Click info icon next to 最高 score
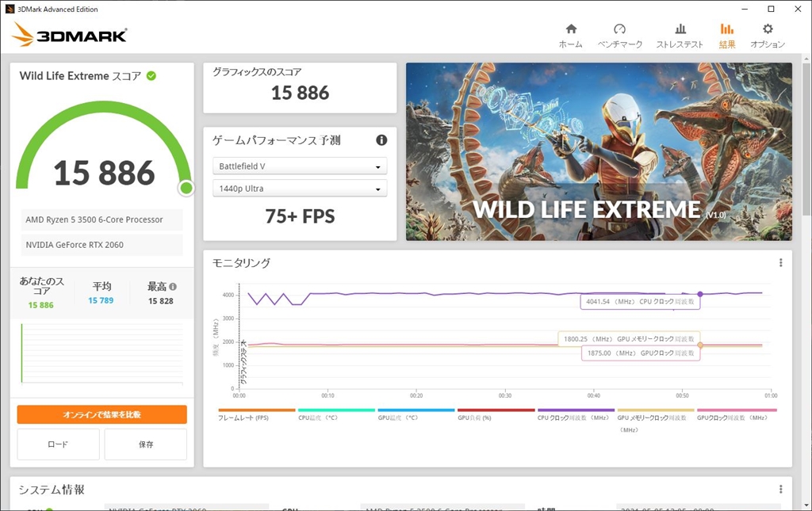 [173, 287]
